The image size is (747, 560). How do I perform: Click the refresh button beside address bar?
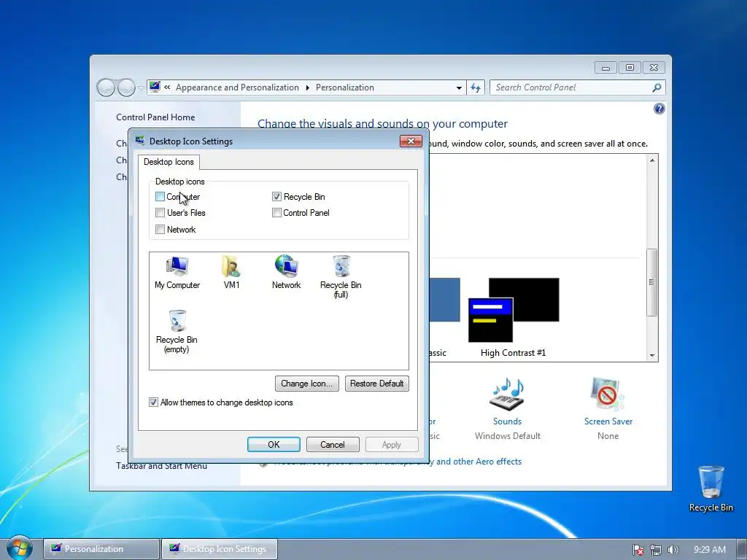click(476, 87)
